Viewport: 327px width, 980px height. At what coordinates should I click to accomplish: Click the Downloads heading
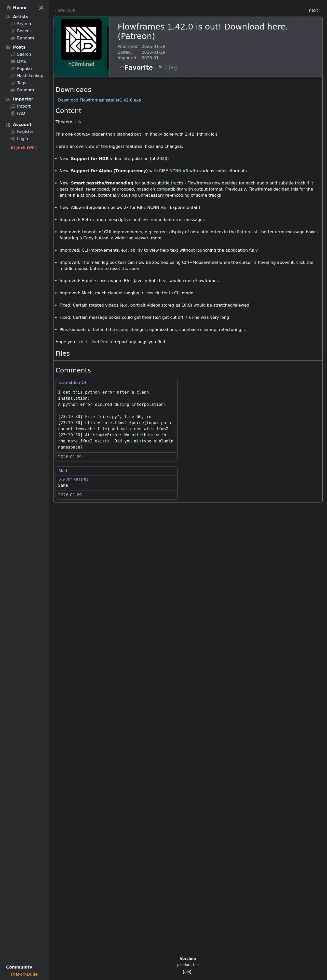(x=73, y=90)
